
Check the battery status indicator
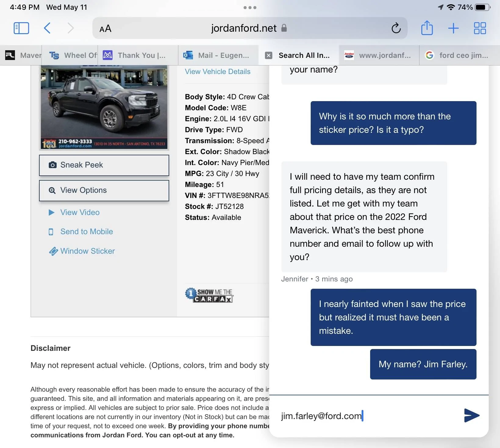pos(483,7)
